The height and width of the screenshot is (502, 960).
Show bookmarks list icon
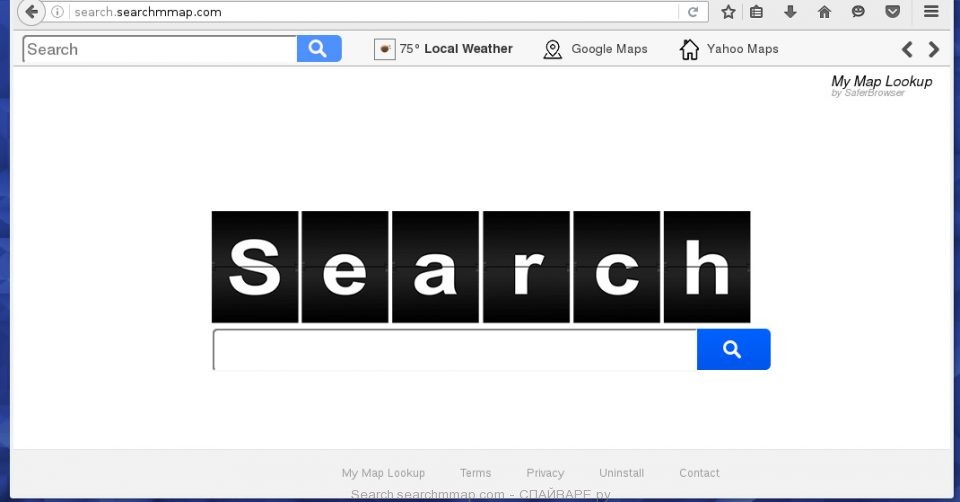tap(757, 12)
